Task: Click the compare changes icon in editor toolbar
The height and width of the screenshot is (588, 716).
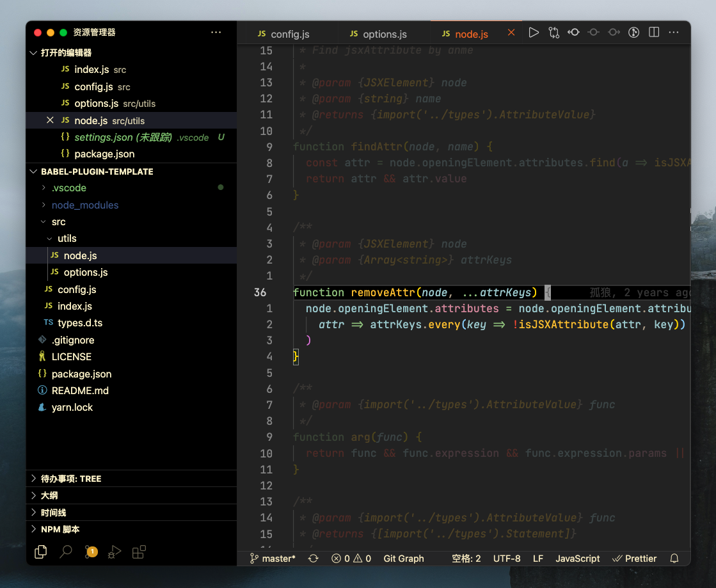Action: [553, 33]
